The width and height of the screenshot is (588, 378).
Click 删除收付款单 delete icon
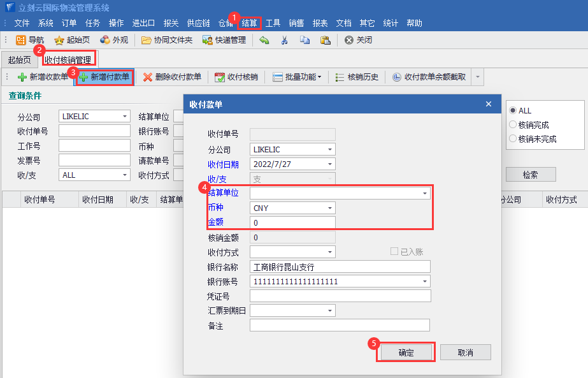pos(148,77)
